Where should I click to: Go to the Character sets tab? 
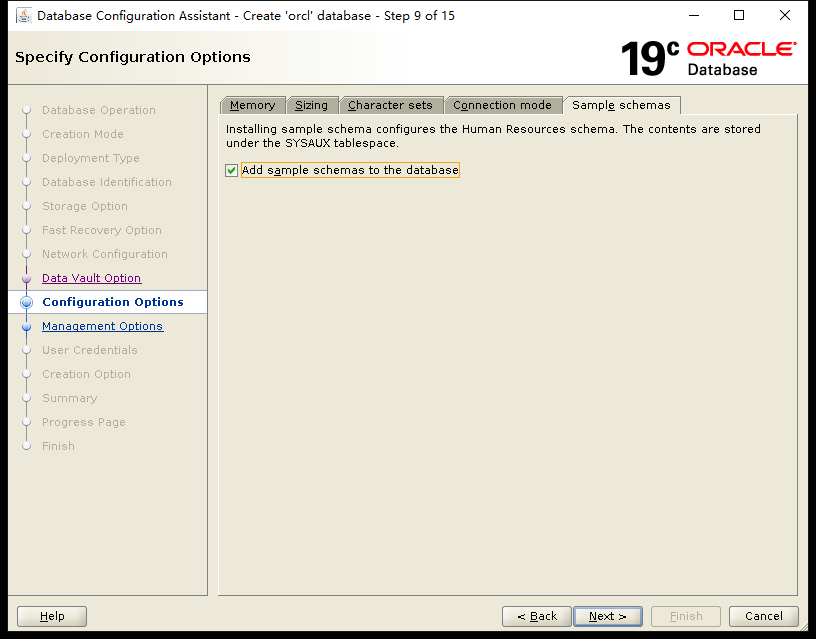pyautogui.click(x=390, y=105)
